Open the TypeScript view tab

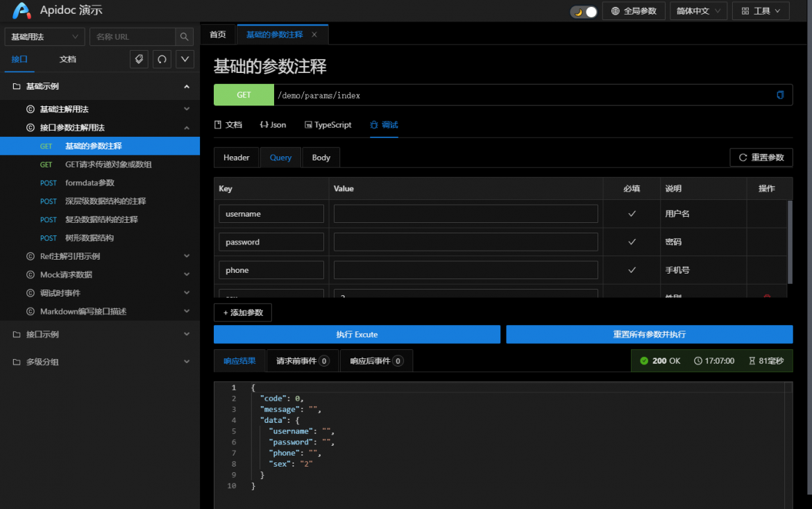tap(328, 125)
